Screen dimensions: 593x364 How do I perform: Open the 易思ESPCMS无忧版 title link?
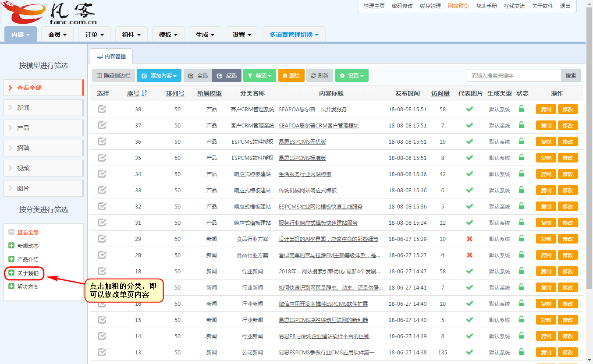(x=302, y=141)
